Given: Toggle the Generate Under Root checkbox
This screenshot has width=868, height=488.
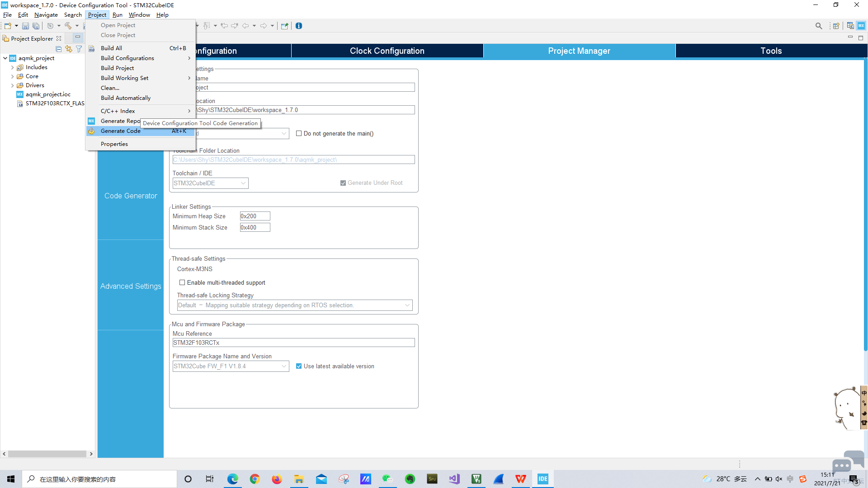Looking at the screenshot, I should (343, 183).
